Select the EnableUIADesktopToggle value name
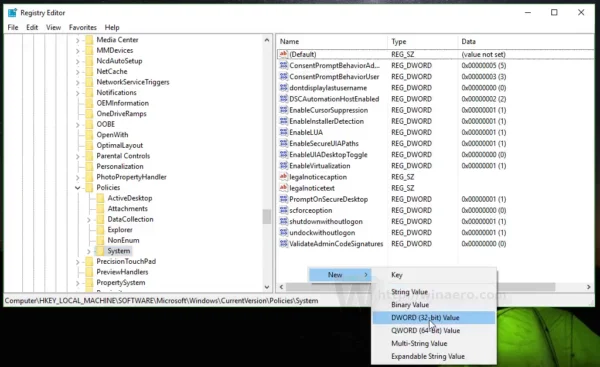 [x=328, y=155]
